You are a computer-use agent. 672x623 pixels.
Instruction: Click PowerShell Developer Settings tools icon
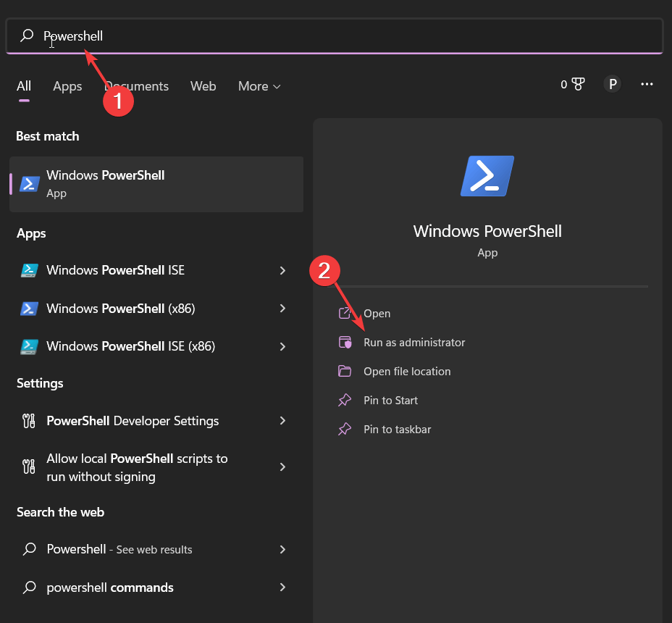[29, 421]
